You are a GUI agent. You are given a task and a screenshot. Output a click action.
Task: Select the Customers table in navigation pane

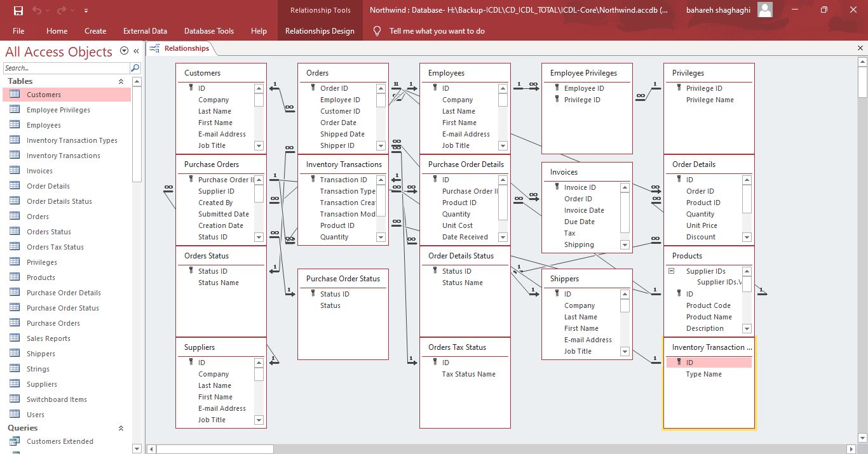(67, 95)
